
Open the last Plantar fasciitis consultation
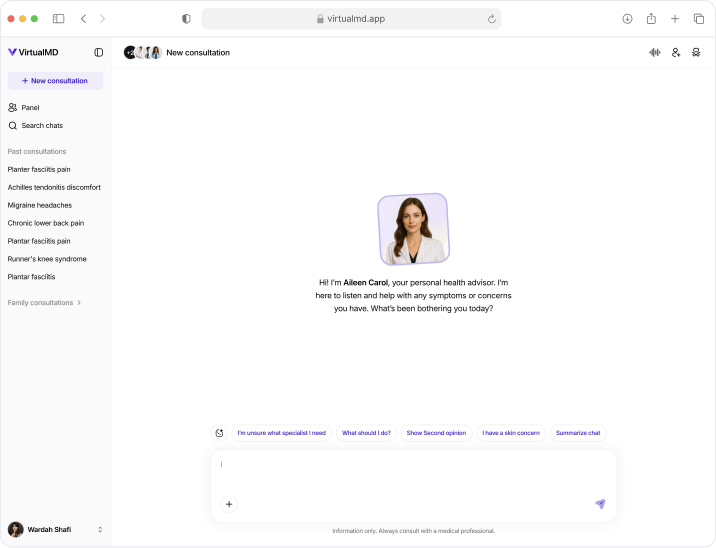(31, 277)
